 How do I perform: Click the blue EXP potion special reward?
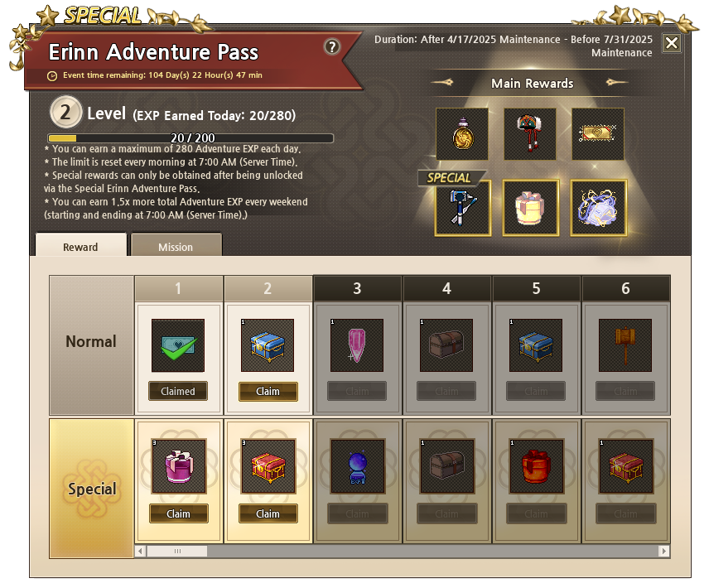358,466
